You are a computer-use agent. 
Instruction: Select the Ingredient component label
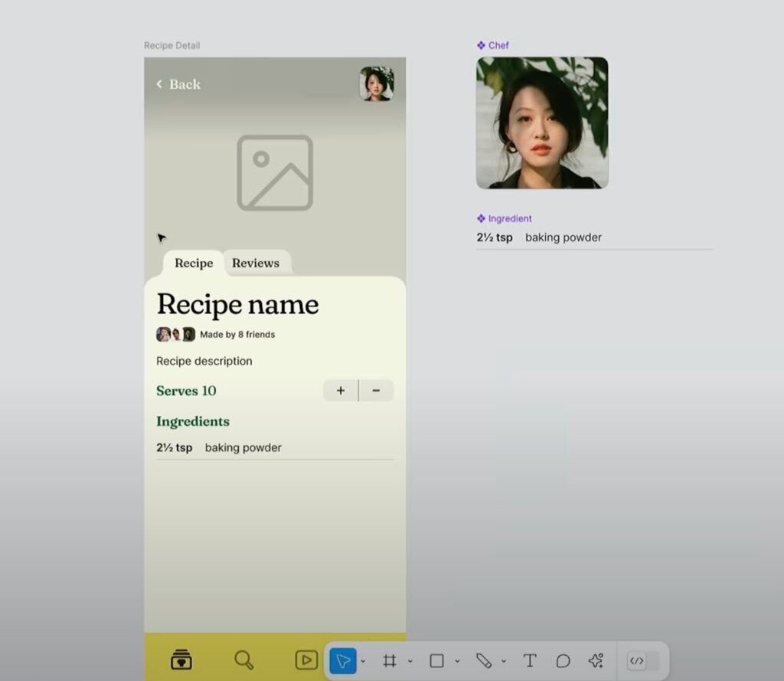[x=509, y=218]
